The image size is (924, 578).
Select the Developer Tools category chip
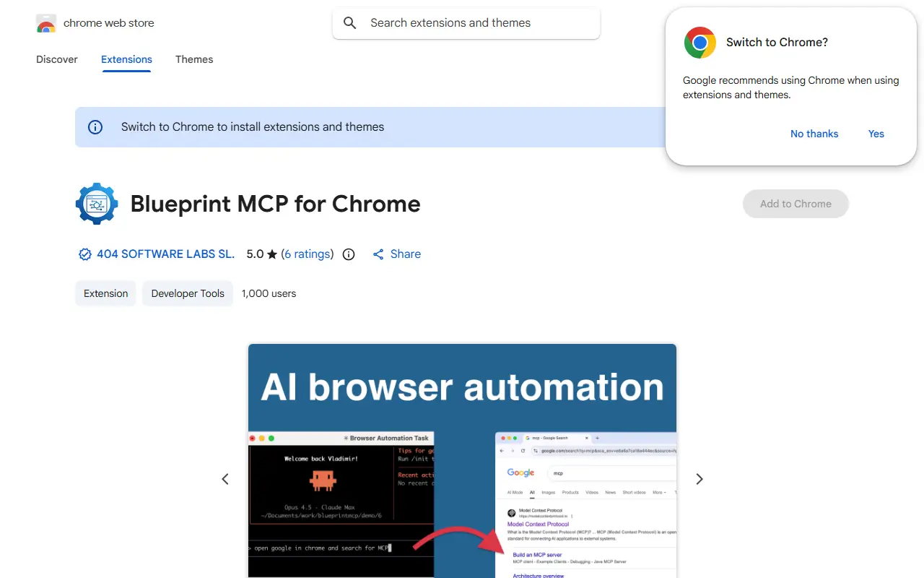point(188,293)
